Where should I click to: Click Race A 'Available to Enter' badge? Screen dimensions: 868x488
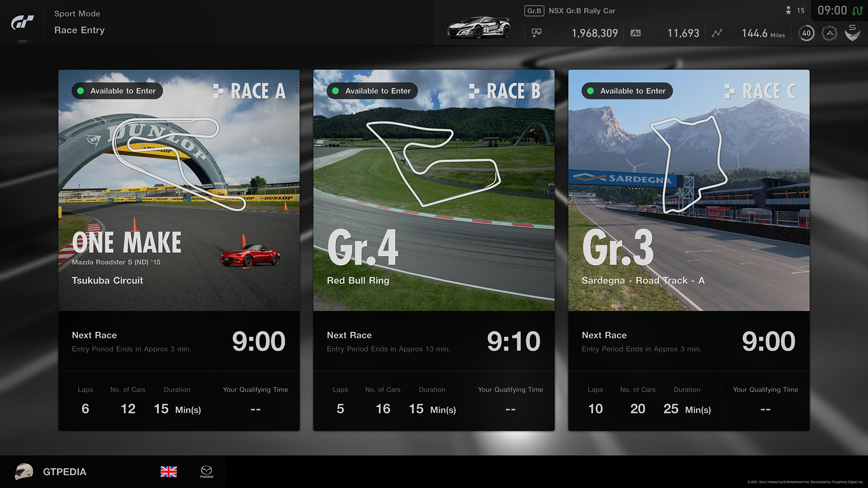point(117,91)
